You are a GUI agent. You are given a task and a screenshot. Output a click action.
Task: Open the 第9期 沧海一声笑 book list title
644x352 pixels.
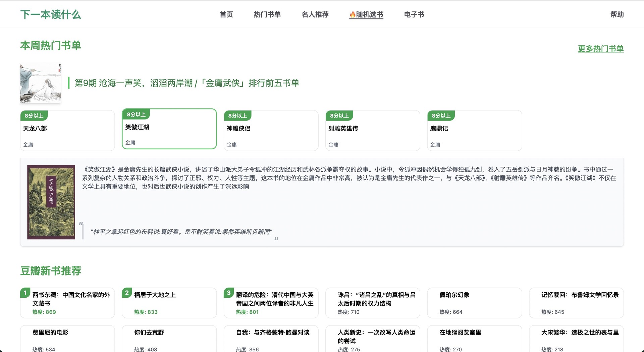tap(186, 83)
